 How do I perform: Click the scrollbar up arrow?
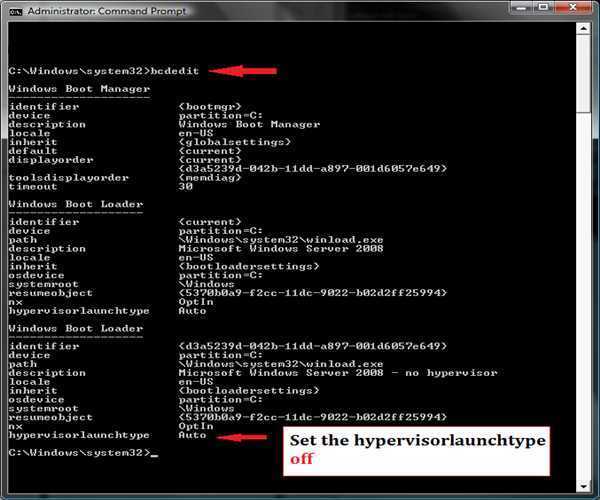point(582,30)
